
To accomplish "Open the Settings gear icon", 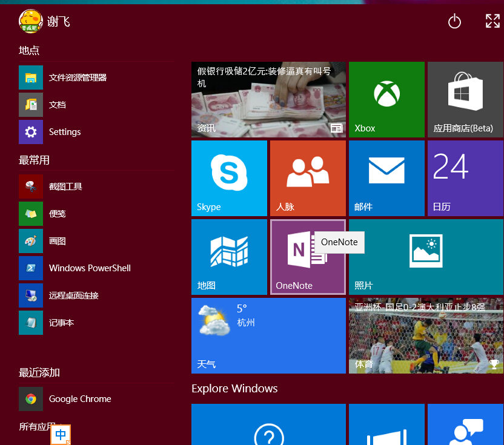I will tap(30, 132).
